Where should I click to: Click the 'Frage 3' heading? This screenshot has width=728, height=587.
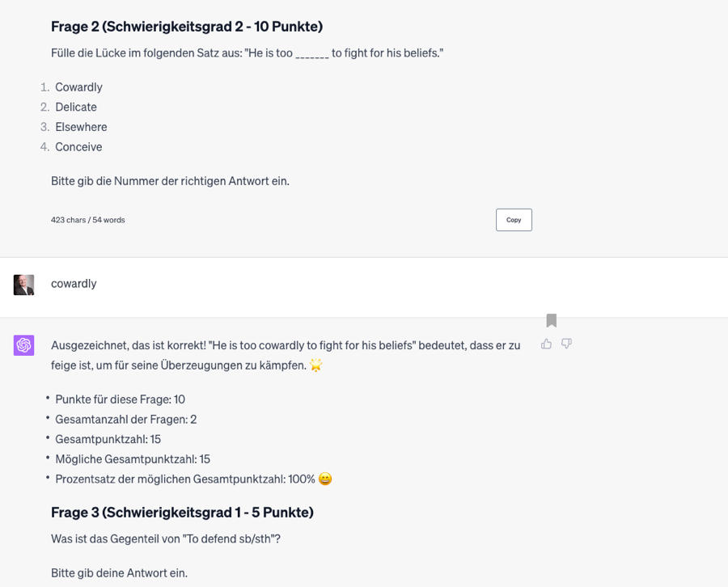[182, 513]
